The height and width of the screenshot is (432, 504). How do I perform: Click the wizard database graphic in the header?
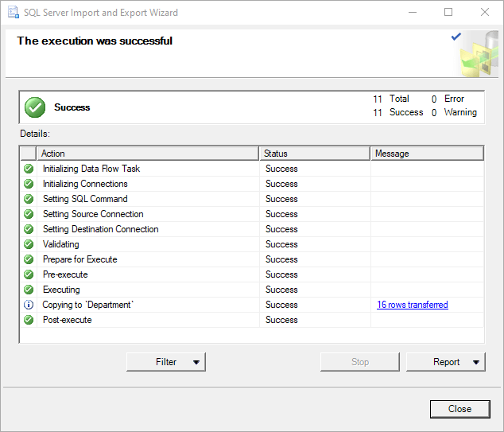click(x=479, y=54)
